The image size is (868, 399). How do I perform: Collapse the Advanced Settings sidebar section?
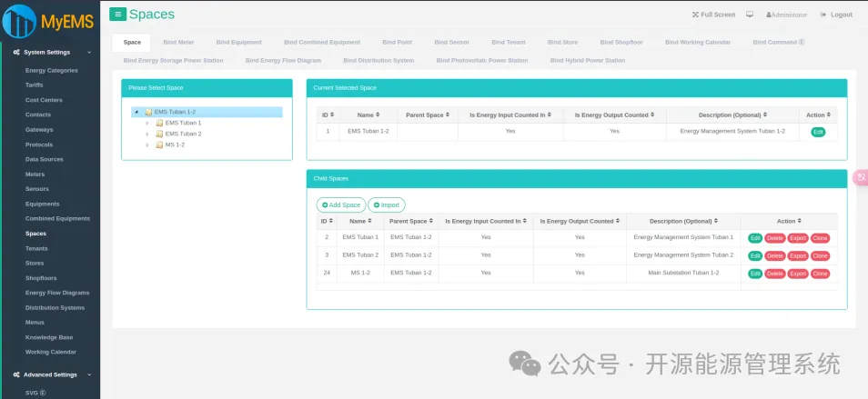89,374
